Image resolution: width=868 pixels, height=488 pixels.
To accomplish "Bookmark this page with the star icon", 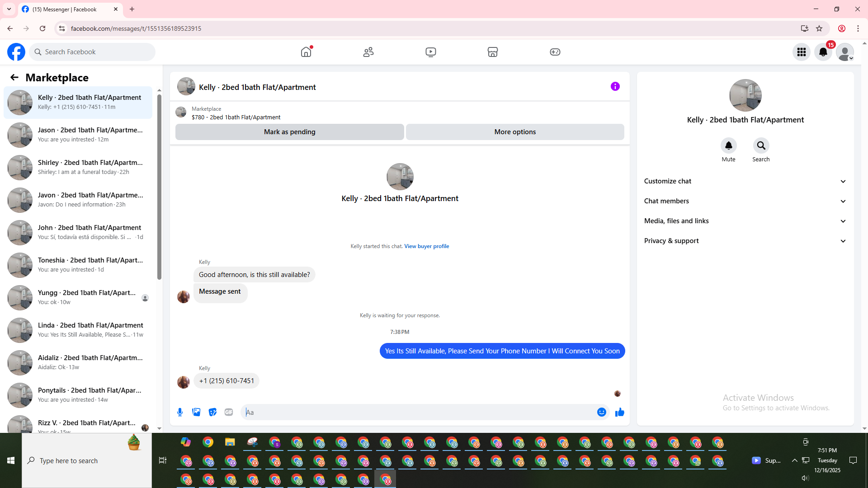I will (819, 28).
